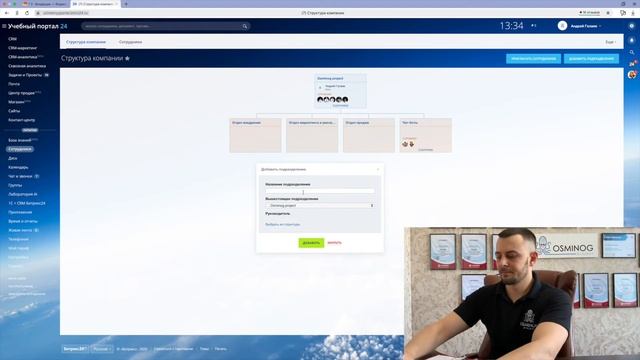Click the 13:34 clock in header
This screenshot has height=360, width=640.
click(511, 26)
